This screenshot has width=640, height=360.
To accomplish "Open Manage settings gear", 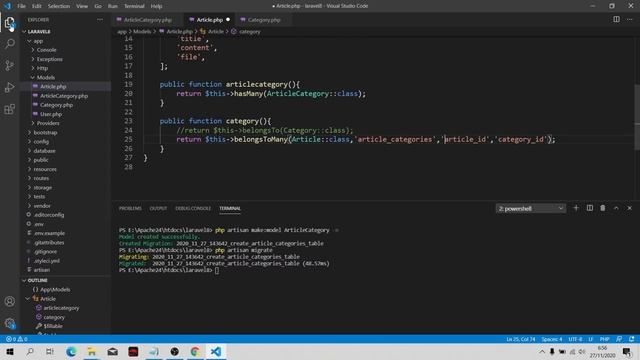I will (x=10, y=324).
